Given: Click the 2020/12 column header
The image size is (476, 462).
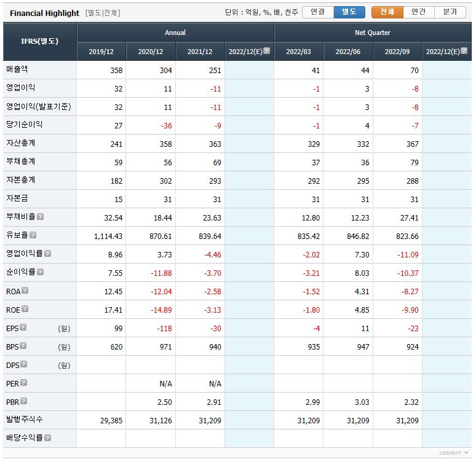Looking at the screenshot, I should tap(151, 52).
